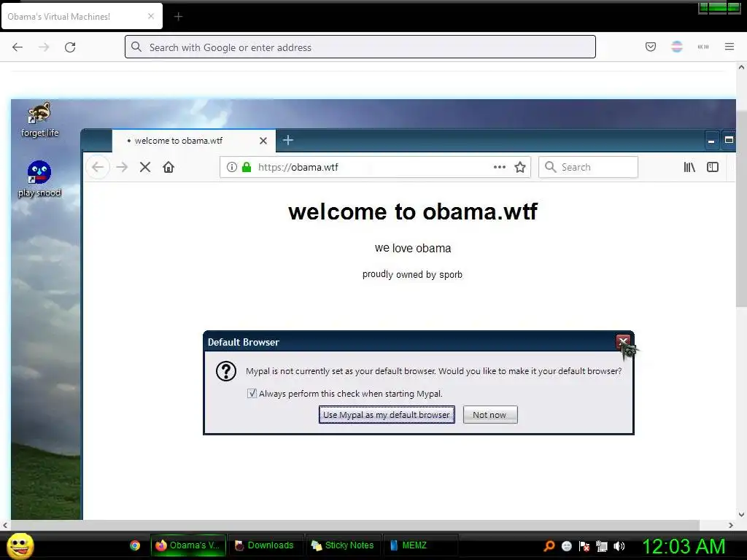Click the orange search tray icon
The image size is (747, 560).
pos(549,546)
